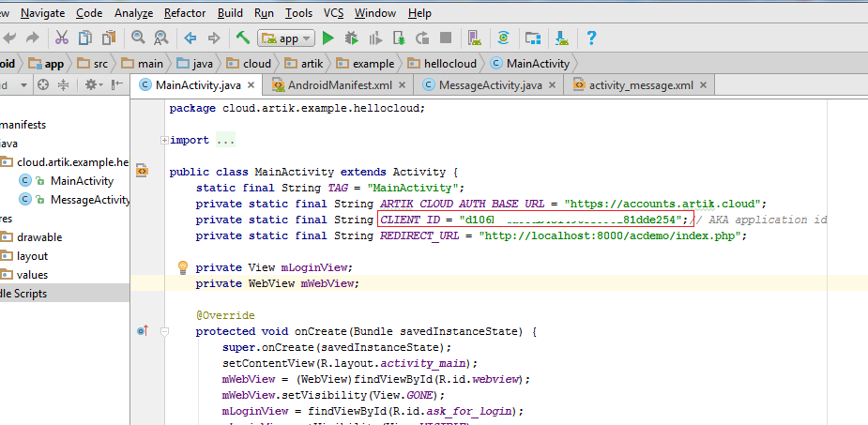Select the values folder in the tree
Viewport: 868px width, 425px height.
(32, 275)
